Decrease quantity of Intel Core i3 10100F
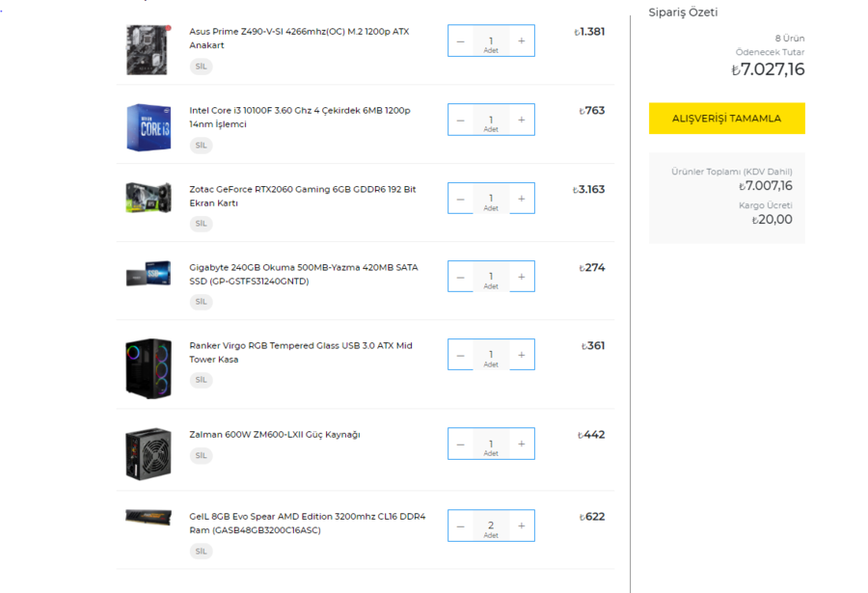Screen dimensions: 868x593 [x=461, y=121]
